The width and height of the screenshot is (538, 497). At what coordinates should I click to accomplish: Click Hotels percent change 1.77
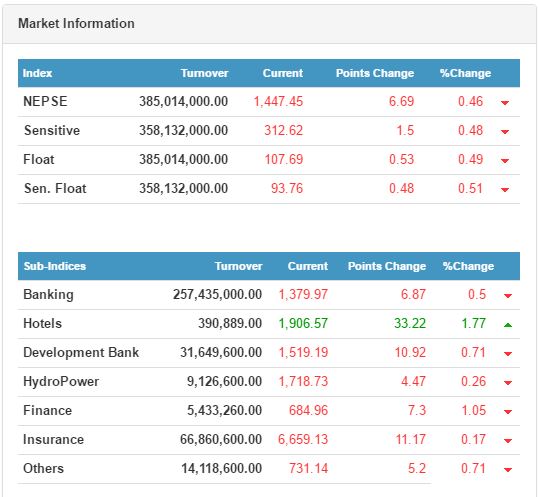point(473,323)
